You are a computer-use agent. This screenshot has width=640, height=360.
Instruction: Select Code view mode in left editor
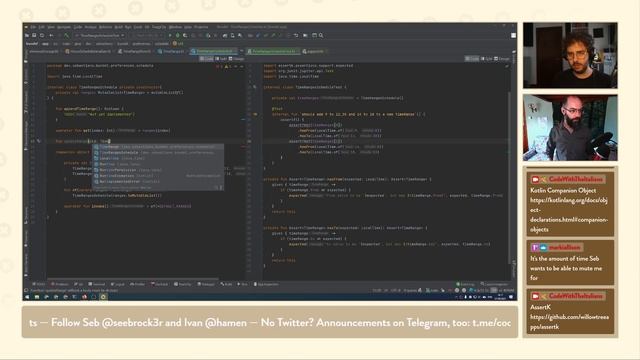[x=207, y=59]
